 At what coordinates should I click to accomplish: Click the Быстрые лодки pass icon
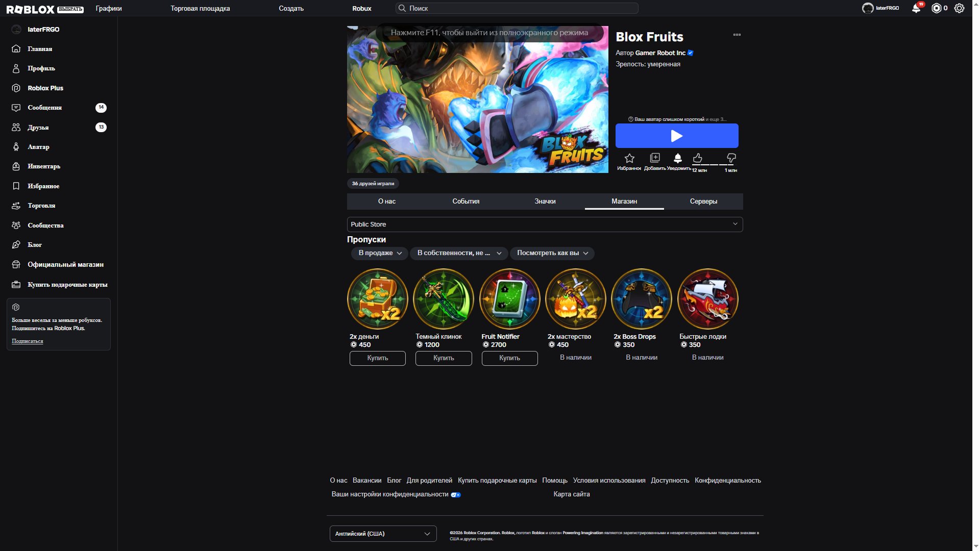(707, 299)
